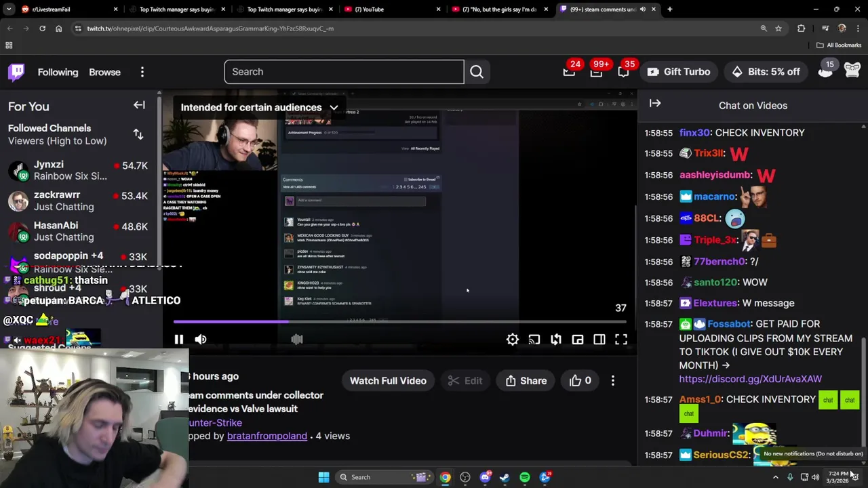This screenshot has width=868, height=488.
Task: Open Twitch three-dot more menu
Action: pos(142,72)
